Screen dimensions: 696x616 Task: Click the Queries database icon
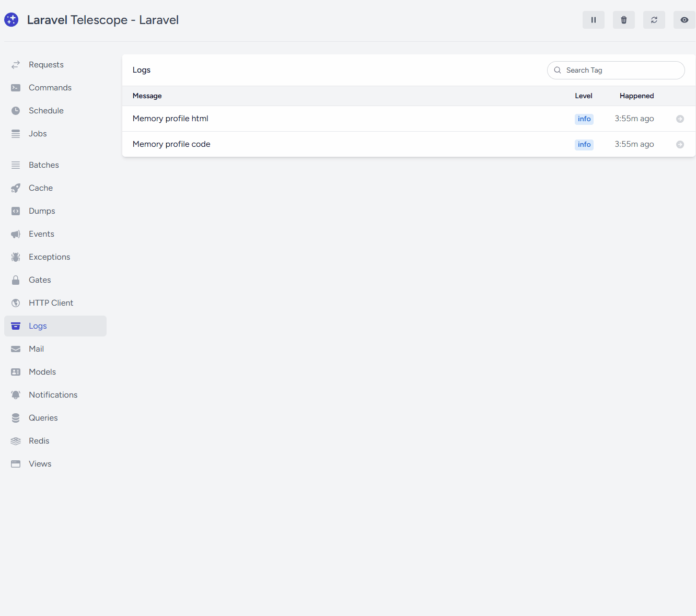coord(16,418)
